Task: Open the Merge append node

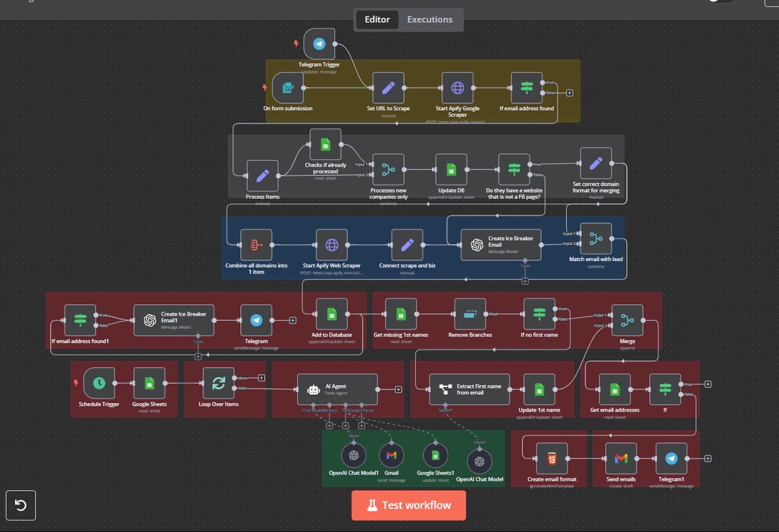Action: tap(627, 320)
